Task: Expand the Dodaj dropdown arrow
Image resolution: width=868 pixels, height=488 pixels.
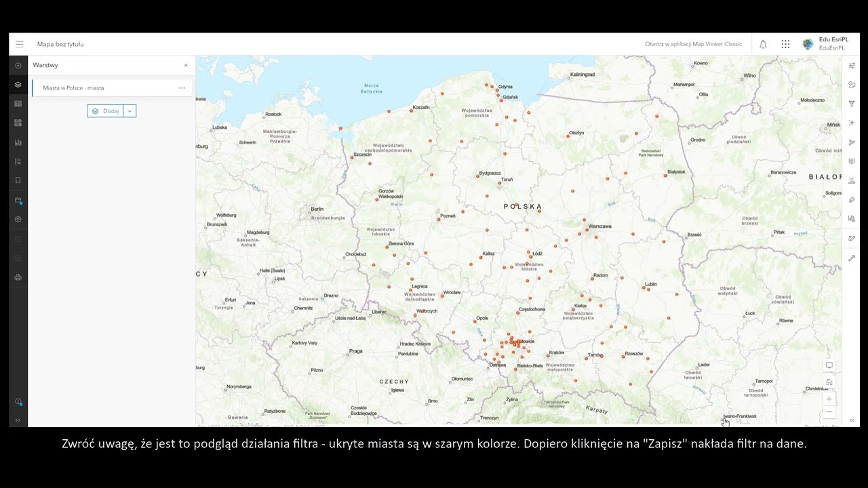Action: coord(130,111)
